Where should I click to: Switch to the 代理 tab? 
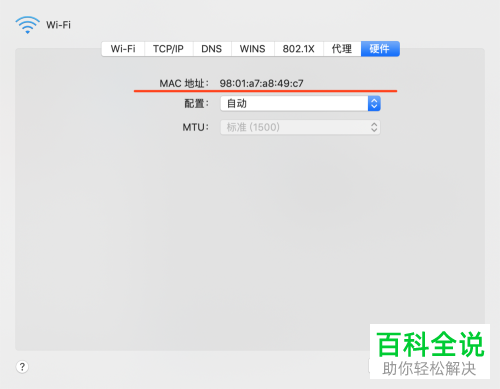[342, 49]
